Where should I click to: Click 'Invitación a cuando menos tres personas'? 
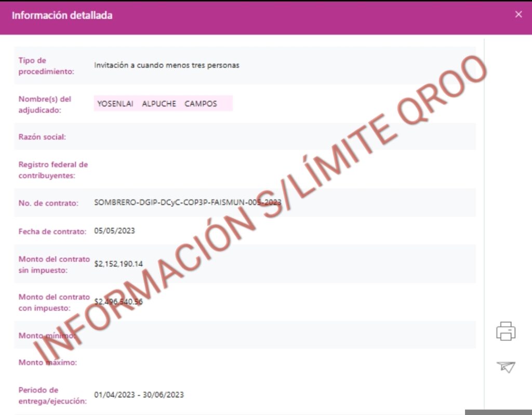point(167,65)
